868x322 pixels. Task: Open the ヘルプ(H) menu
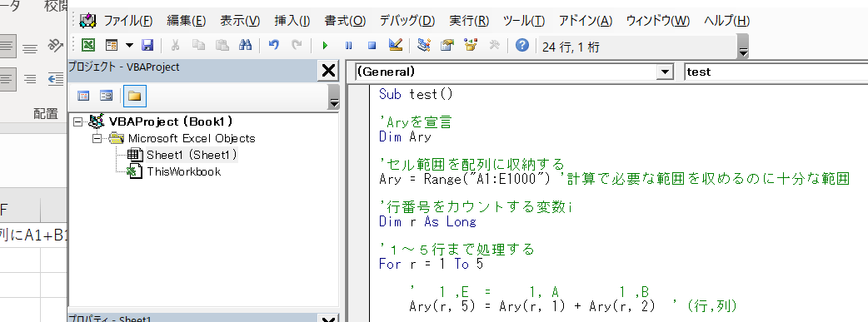tap(727, 21)
